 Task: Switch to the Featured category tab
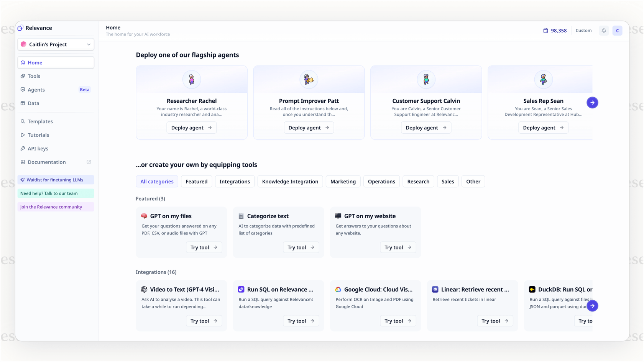click(196, 181)
